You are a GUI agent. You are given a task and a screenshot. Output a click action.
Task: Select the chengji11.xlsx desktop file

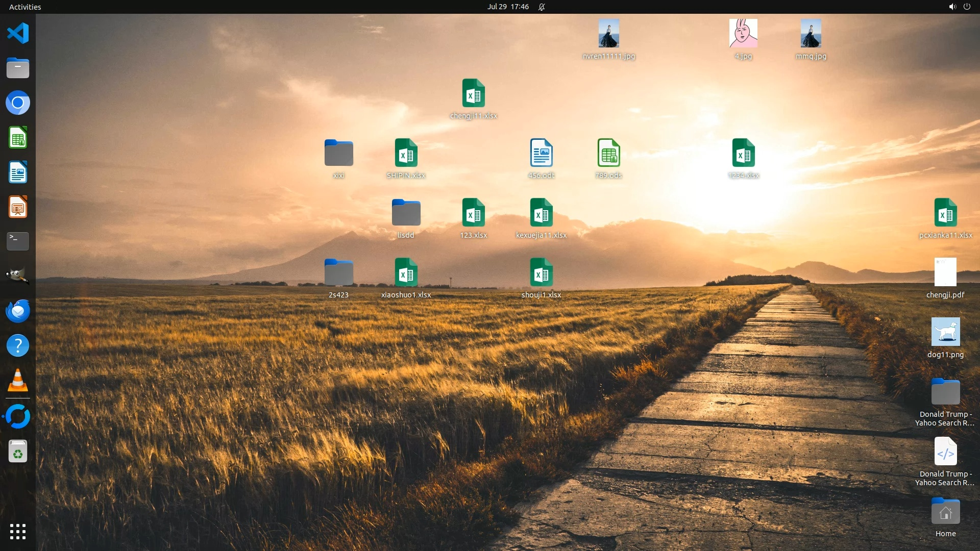(473, 93)
